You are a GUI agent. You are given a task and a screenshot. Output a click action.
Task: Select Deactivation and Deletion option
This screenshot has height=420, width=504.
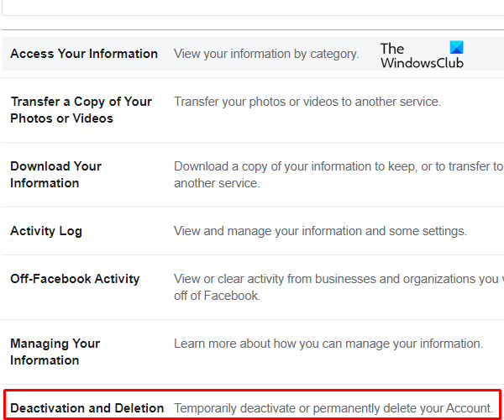click(87, 408)
